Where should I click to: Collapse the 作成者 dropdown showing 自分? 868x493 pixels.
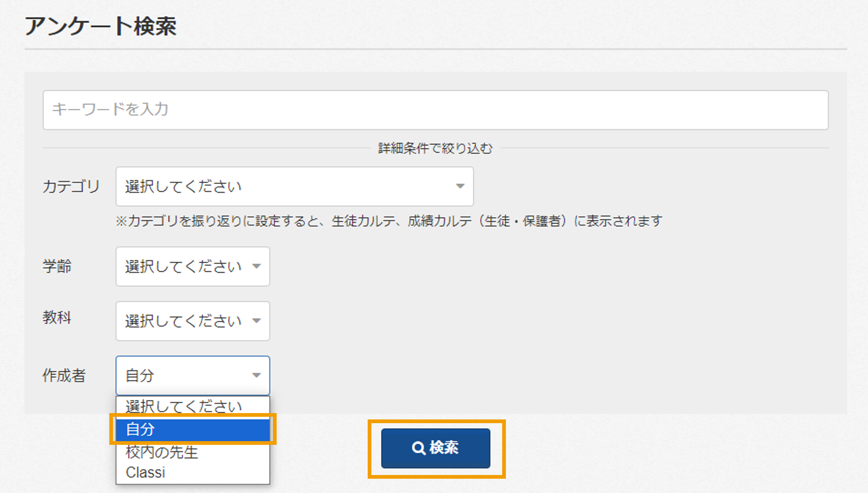tap(193, 376)
